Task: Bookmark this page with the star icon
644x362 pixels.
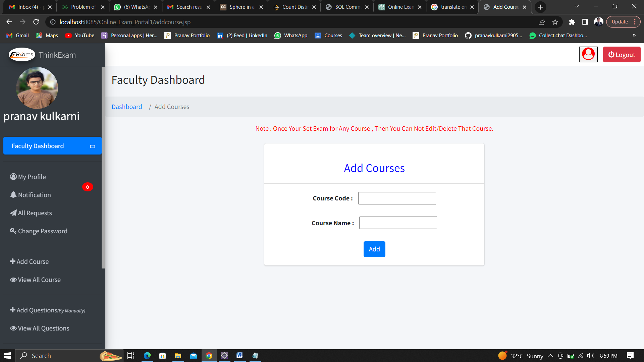Action: tap(555, 22)
